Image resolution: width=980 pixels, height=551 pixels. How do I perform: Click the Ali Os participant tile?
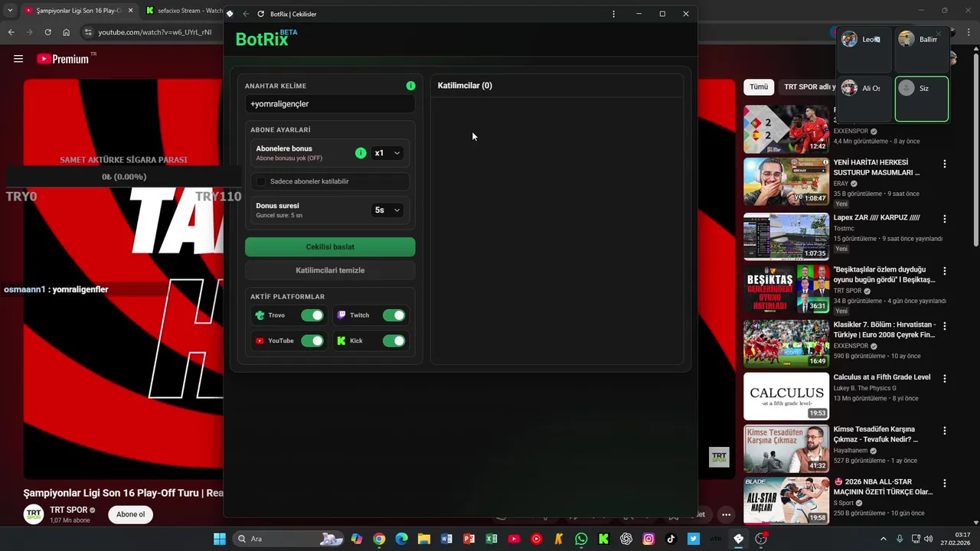point(864,99)
